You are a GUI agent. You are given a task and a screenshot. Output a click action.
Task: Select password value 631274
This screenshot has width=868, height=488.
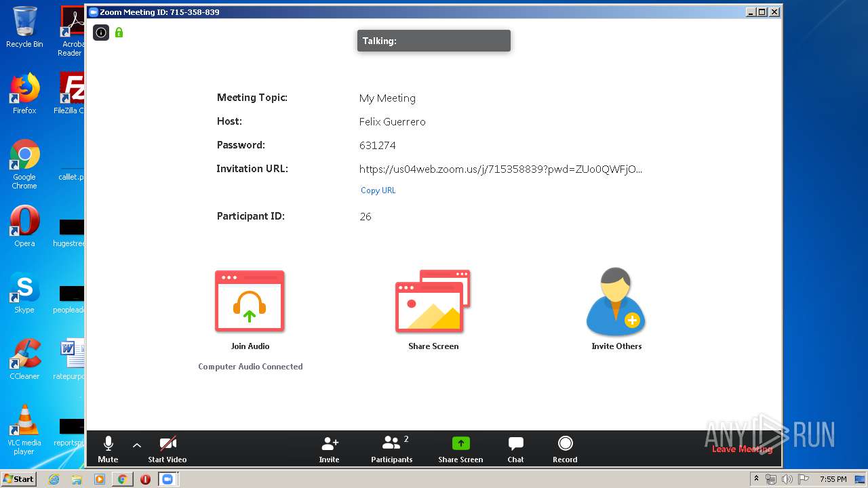pyautogui.click(x=377, y=146)
